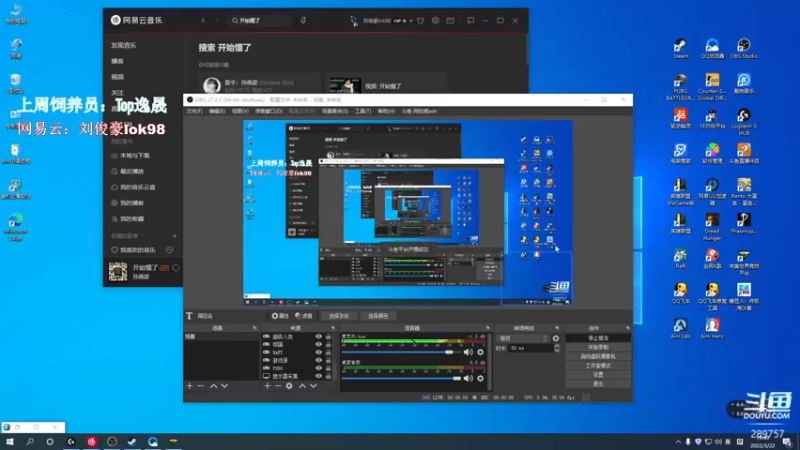
Task: Open NetEase Music settings gear icon
Action: point(435,21)
